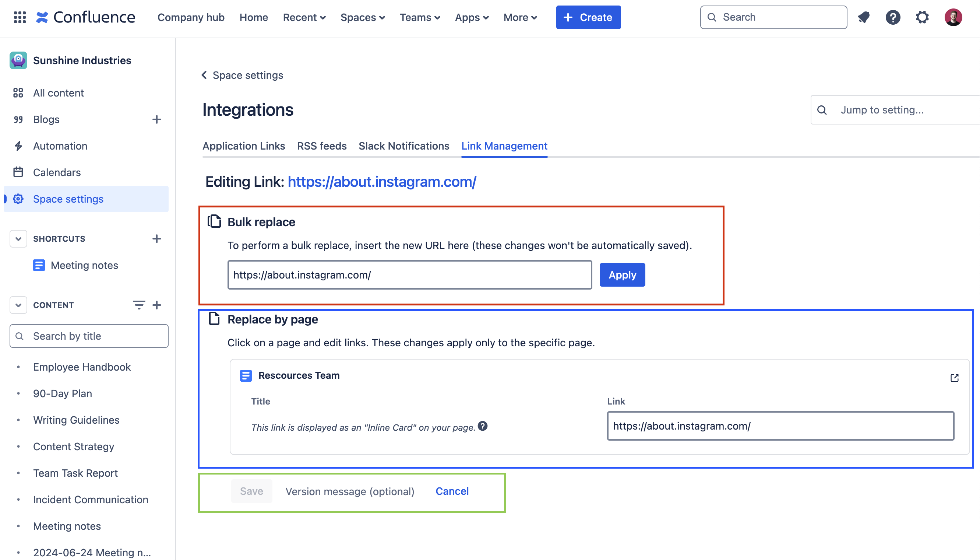Viewport: 980px width, 560px height.
Task: Expand the Apps dropdown
Action: [x=472, y=17]
